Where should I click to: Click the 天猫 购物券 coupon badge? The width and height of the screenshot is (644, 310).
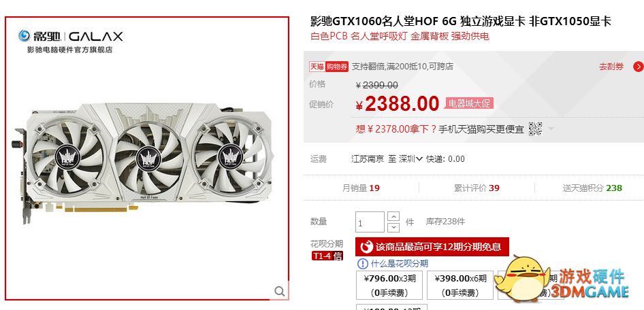(329, 67)
